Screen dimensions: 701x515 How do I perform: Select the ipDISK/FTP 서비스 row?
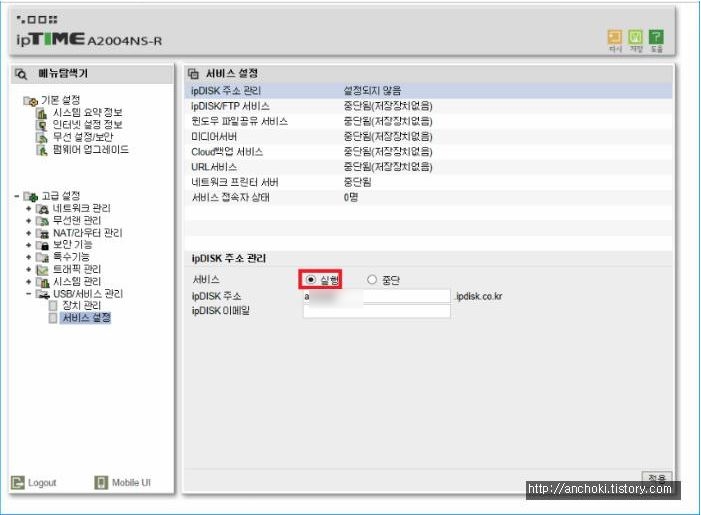point(428,106)
